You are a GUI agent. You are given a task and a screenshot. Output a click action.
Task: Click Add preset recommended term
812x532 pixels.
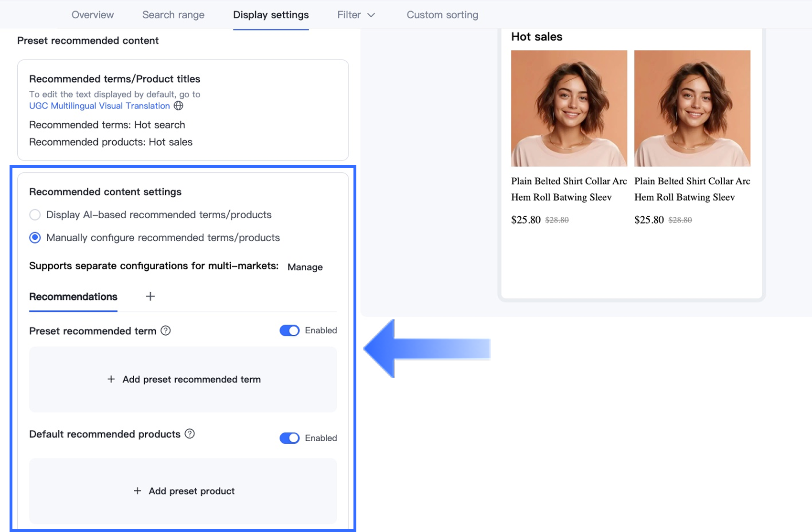[183, 379]
